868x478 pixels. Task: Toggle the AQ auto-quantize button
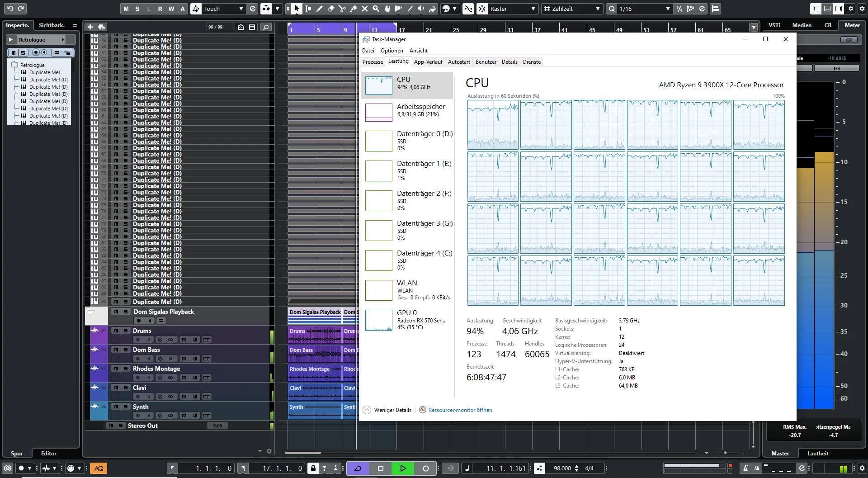tap(99, 469)
